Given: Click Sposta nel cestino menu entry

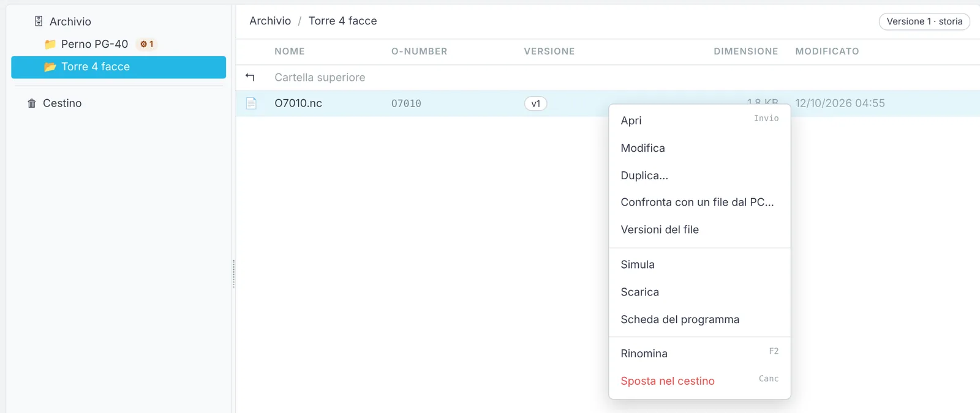Looking at the screenshot, I should (699, 381).
